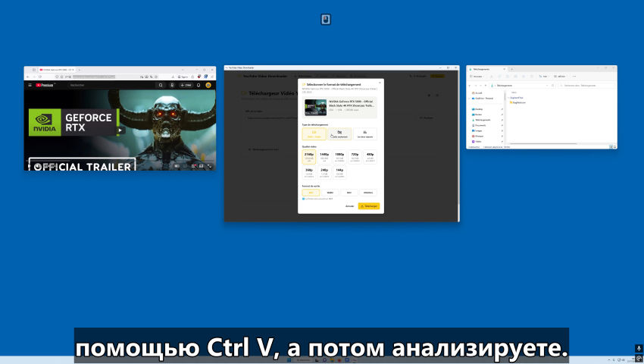Select 360p video quality
Image resolution: width=644 pixels, height=364 pixels.
[309, 172]
